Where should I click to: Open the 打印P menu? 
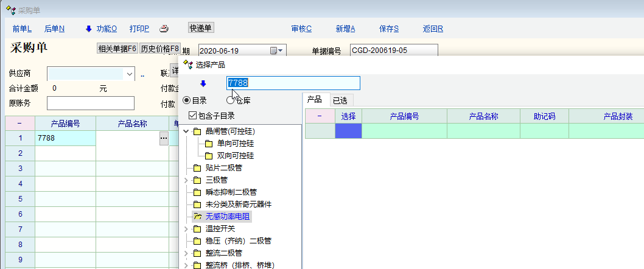(139, 29)
